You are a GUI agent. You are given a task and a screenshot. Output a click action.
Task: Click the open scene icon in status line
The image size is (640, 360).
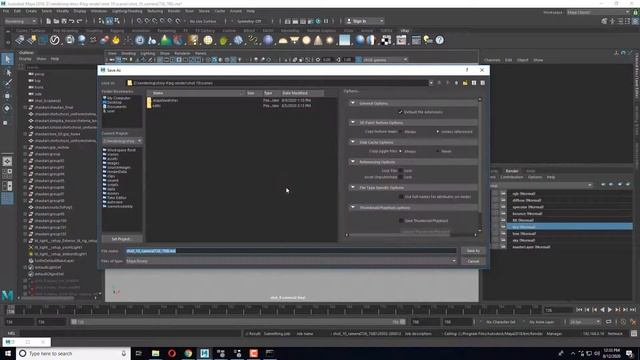pos(56,21)
